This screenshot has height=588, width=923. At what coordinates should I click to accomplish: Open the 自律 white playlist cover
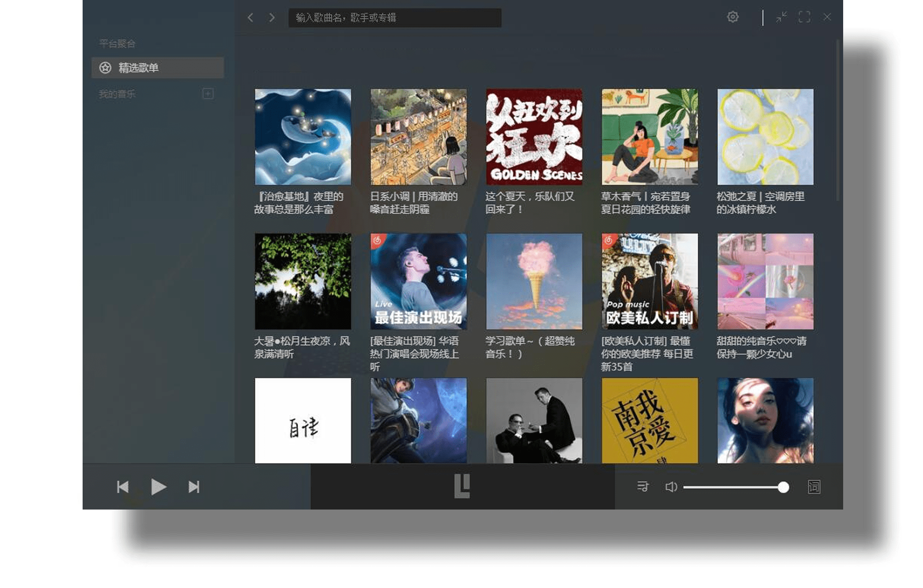pos(303,421)
